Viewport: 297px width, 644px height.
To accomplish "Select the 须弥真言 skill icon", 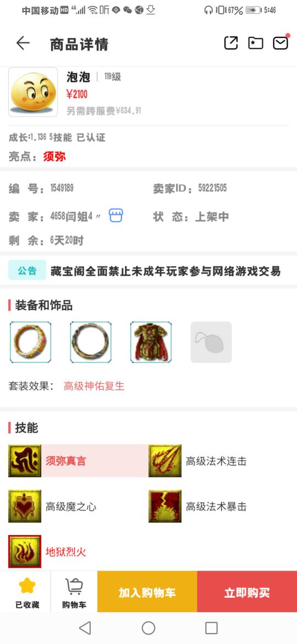I will (x=25, y=461).
